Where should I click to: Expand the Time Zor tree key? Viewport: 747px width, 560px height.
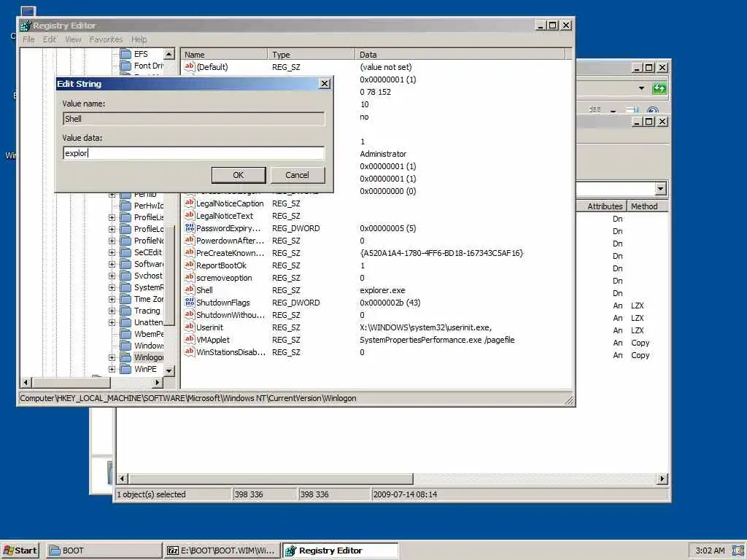[112, 299]
